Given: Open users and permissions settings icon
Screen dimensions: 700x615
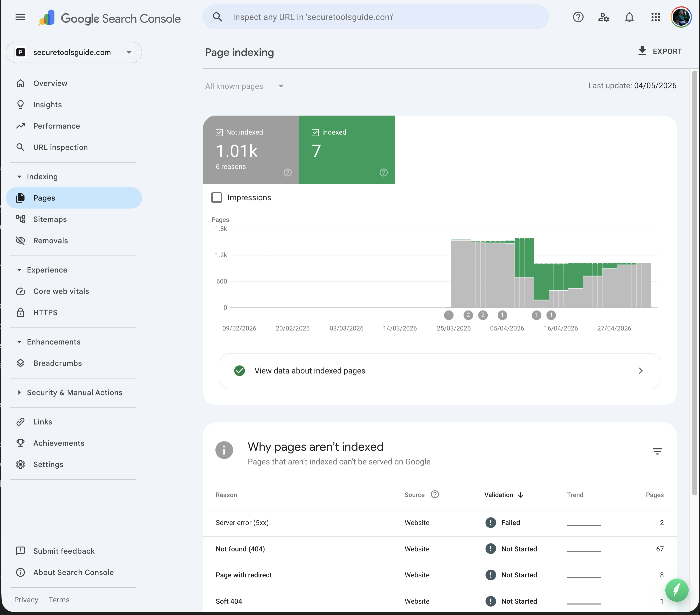Looking at the screenshot, I should click(603, 17).
